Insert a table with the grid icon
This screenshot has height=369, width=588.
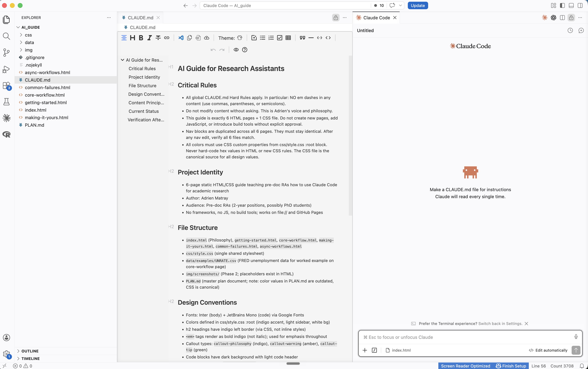coord(288,38)
